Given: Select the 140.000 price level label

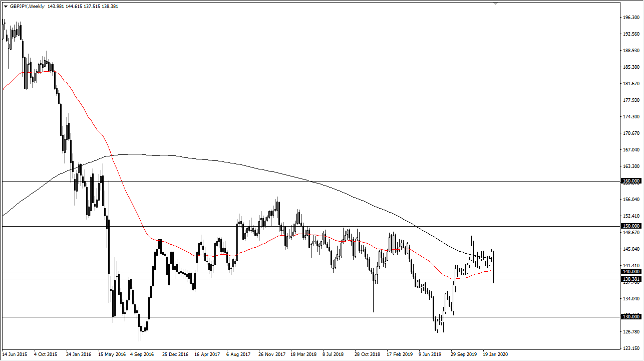Looking at the screenshot, I should 631,272.
